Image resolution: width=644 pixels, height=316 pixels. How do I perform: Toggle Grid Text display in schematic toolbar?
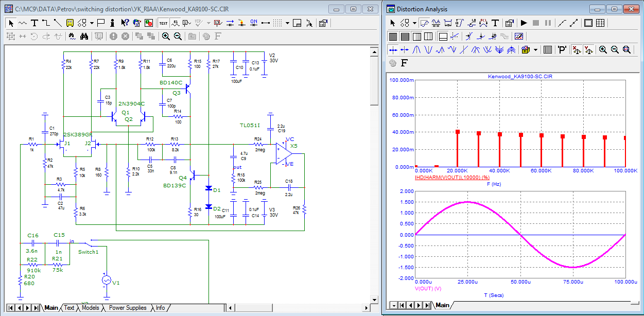(163, 23)
